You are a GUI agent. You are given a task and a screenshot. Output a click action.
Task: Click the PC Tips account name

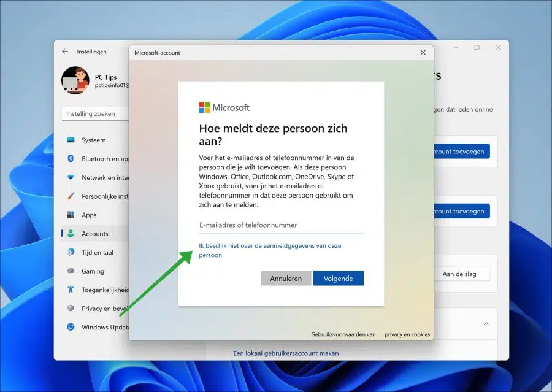click(105, 77)
